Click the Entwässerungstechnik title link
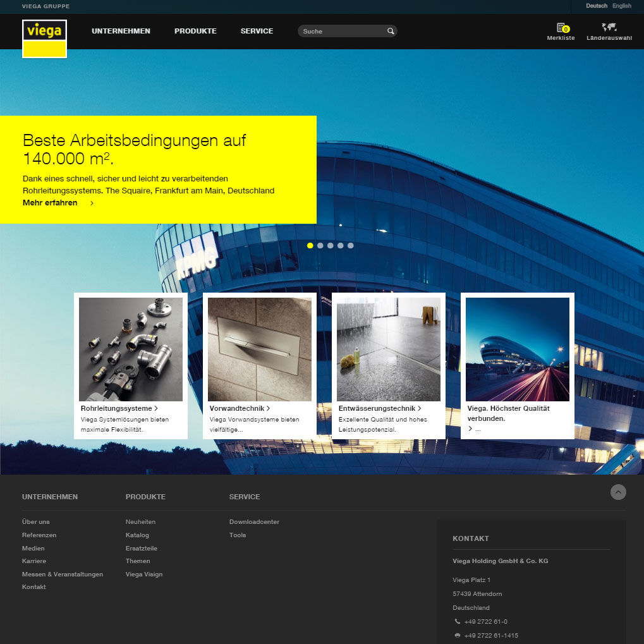This screenshot has height=644, width=644. (379, 408)
